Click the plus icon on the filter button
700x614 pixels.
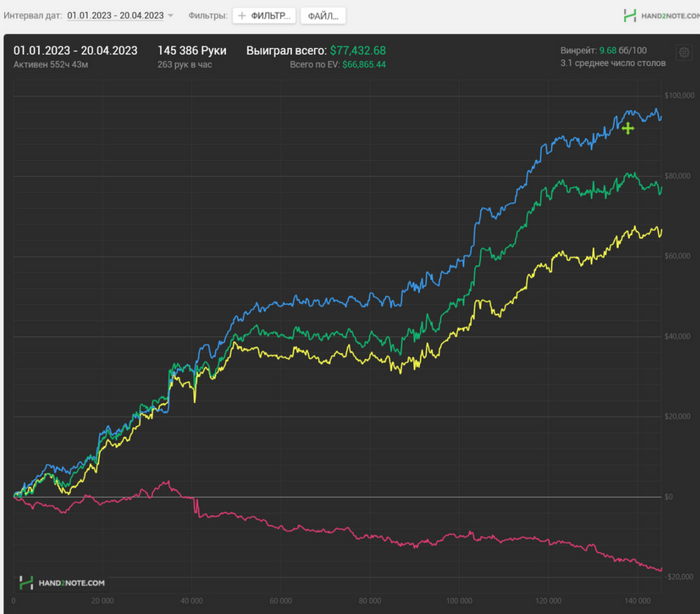coord(242,16)
